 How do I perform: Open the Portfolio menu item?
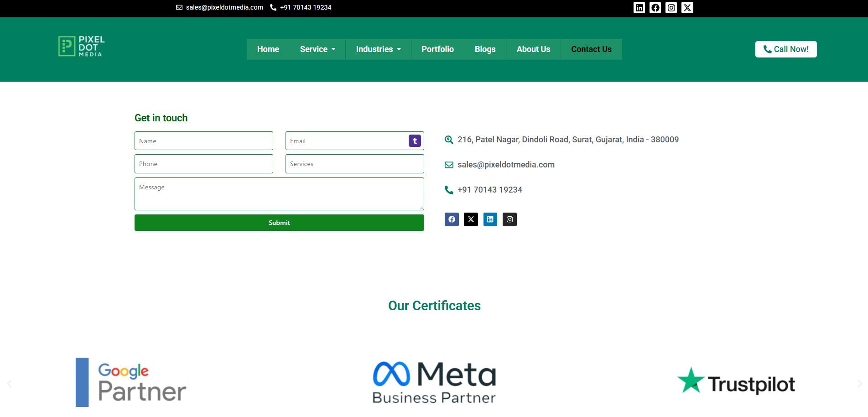pyautogui.click(x=437, y=49)
